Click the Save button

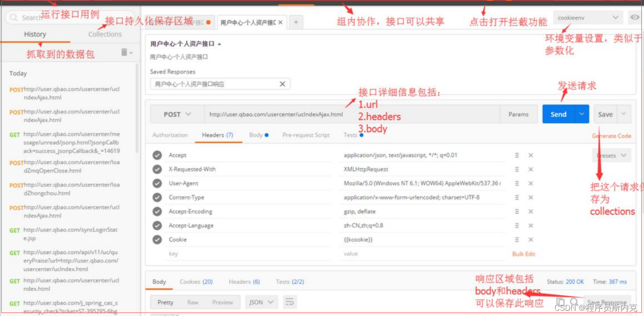pos(605,114)
